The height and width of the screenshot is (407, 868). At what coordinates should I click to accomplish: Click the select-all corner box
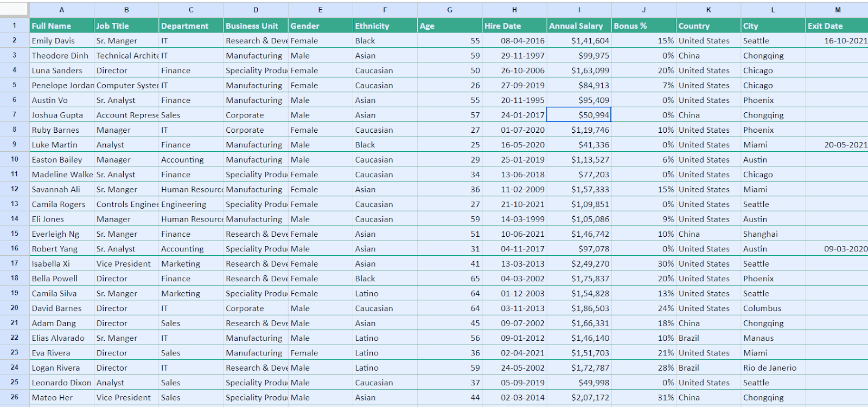pyautogui.click(x=15, y=10)
